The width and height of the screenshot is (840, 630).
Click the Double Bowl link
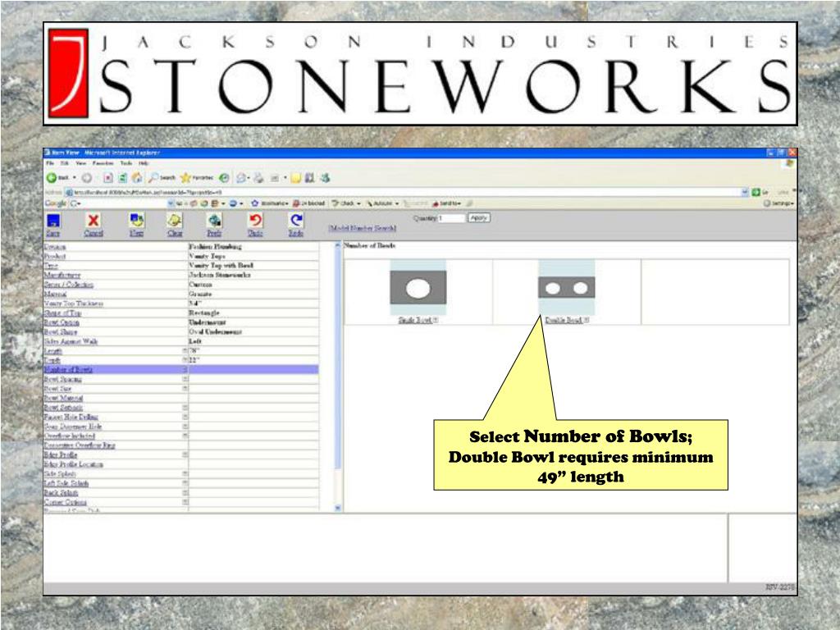[x=564, y=321]
